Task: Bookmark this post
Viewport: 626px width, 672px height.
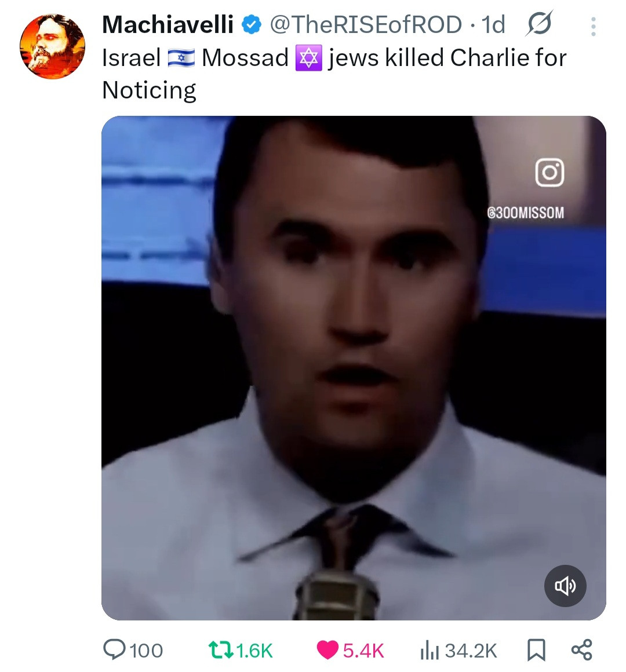Action: click(x=536, y=650)
